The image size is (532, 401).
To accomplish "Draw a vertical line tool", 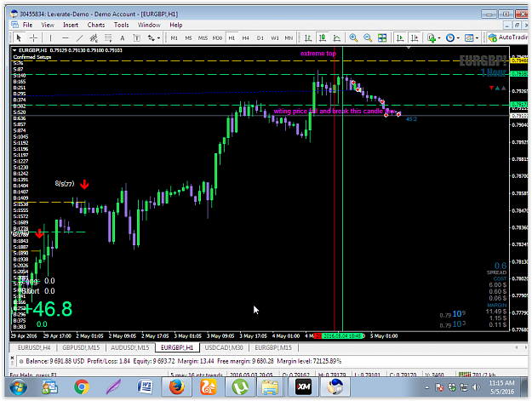I will pyautogui.click(x=50, y=37).
